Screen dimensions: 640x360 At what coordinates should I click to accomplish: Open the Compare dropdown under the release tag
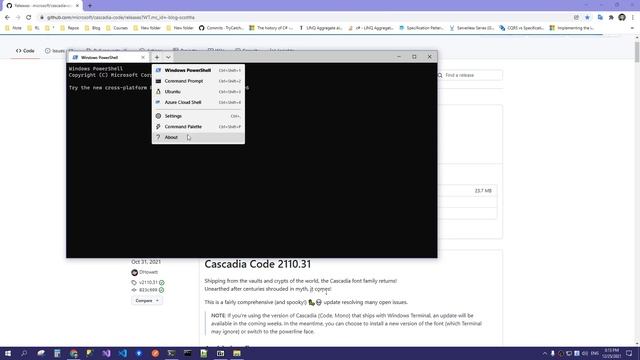[147, 300]
